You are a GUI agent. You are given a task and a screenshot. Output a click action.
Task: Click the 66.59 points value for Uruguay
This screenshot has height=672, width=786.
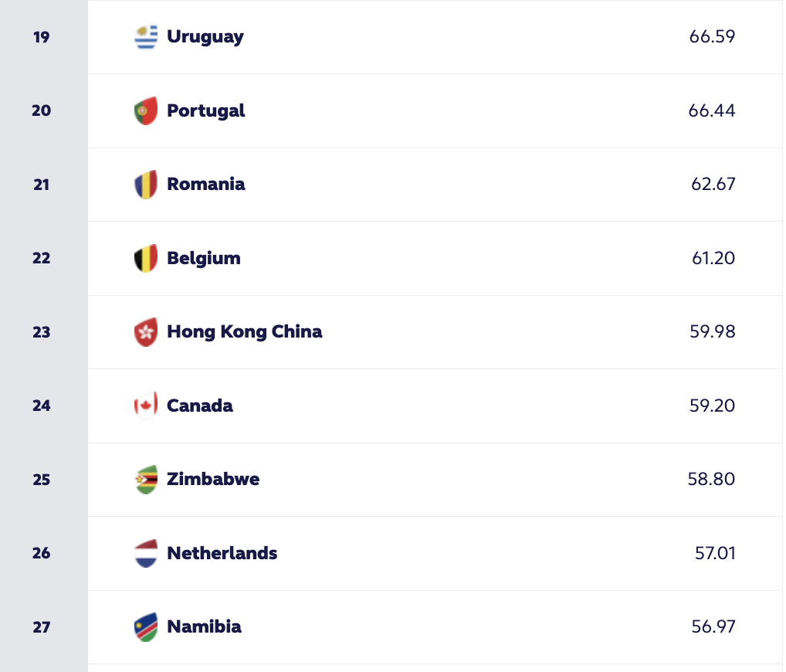712,37
